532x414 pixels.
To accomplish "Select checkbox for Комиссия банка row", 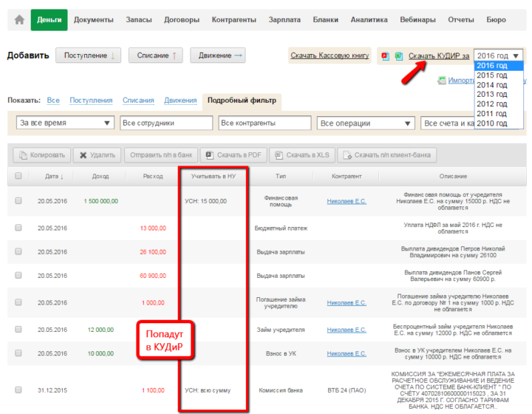I will click(x=18, y=390).
